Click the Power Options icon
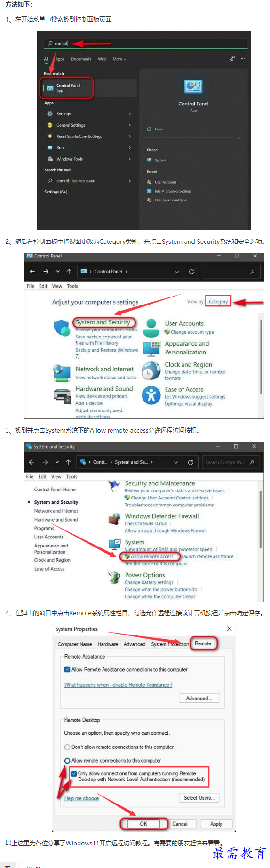270x868 pixels. click(114, 578)
